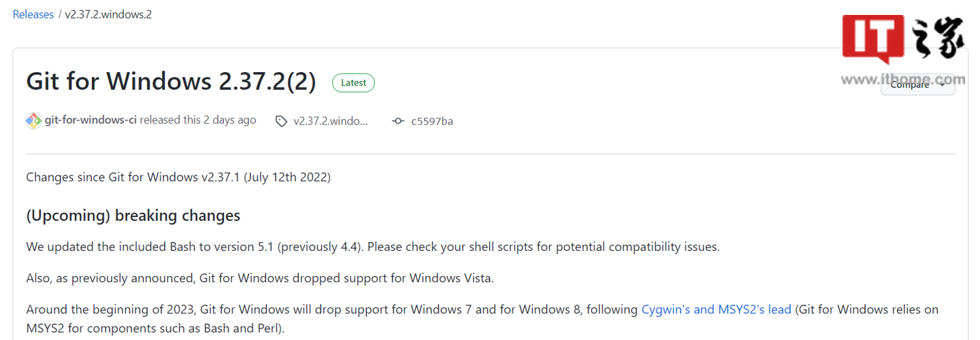This screenshot has width=980, height=340.
Task: Click the commit icon beside c5597ba
Action: coord(398,121)
